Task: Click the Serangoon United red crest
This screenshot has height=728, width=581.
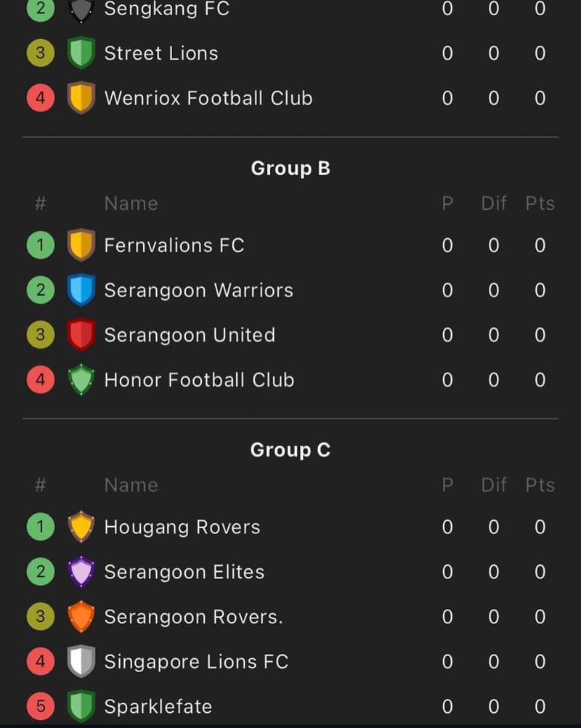Action: pos(81,335)
